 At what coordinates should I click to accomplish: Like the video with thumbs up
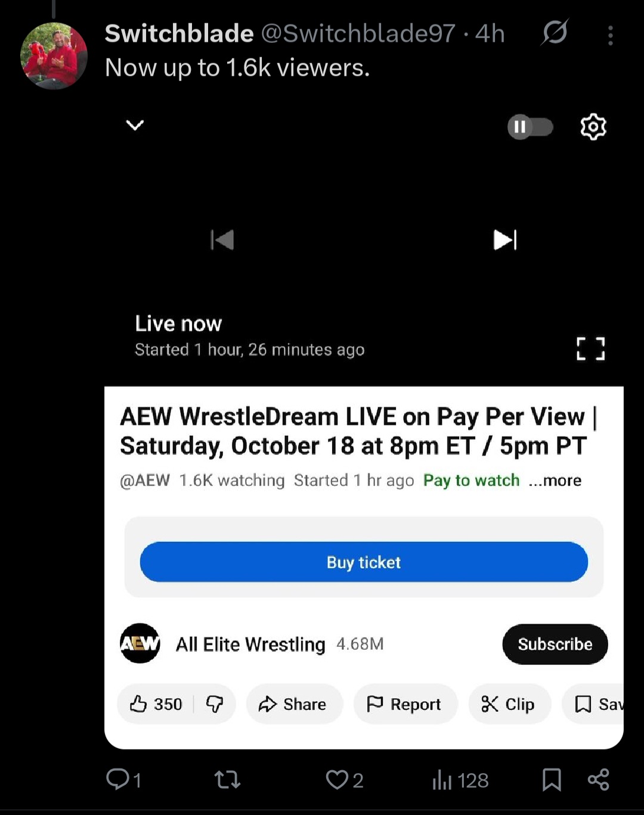[156, 704]
